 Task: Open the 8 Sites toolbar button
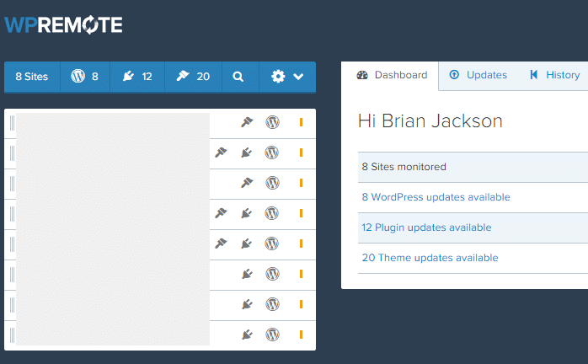(32, 77)
